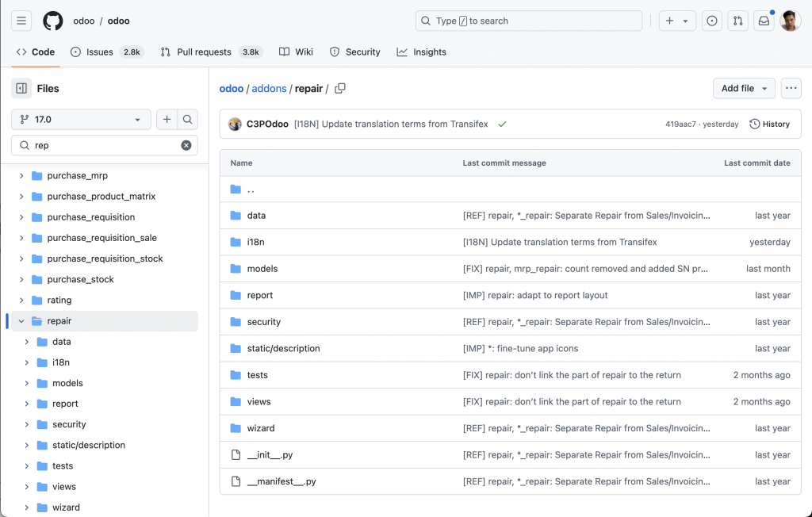Open C3POdoo's avatar in commit bar
The width and height of the screenshot is (812, 517).
[x=235, y=124]
